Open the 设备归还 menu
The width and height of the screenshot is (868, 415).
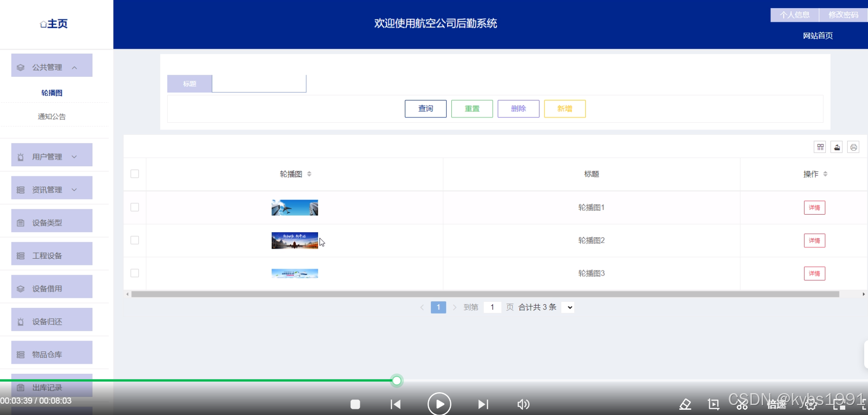[52, 320]
